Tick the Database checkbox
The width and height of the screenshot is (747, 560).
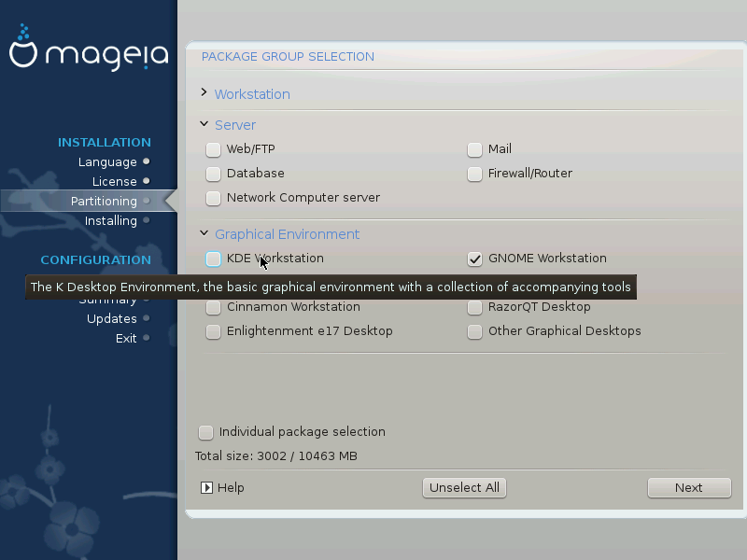click(x=213, y=174)
